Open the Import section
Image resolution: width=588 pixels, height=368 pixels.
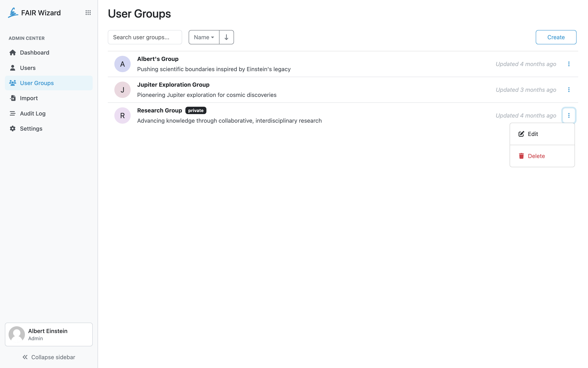pos(49,98)
